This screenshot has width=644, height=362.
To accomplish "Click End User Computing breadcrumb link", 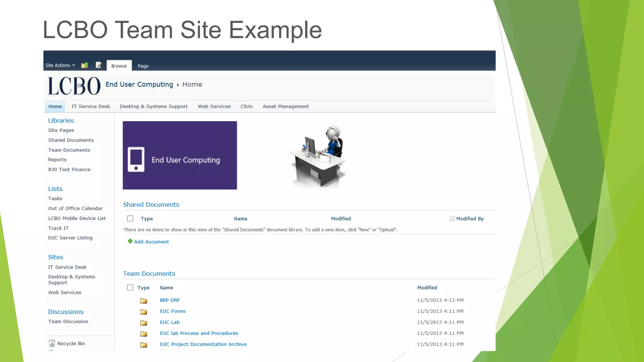I will pyautogui.click(x=139, y=85).
